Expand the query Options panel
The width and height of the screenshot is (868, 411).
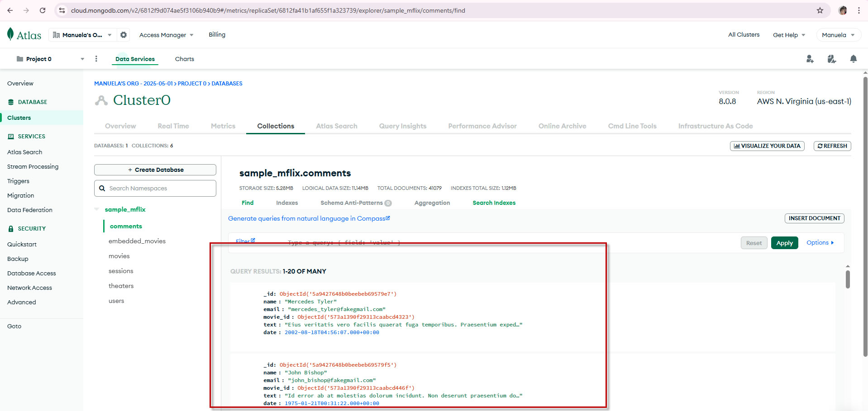820,243
